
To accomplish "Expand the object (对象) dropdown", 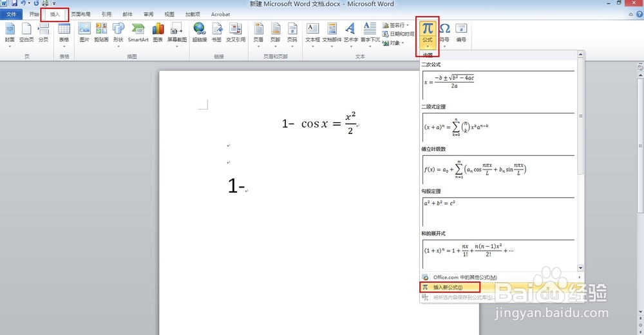I will click(402, 43).
